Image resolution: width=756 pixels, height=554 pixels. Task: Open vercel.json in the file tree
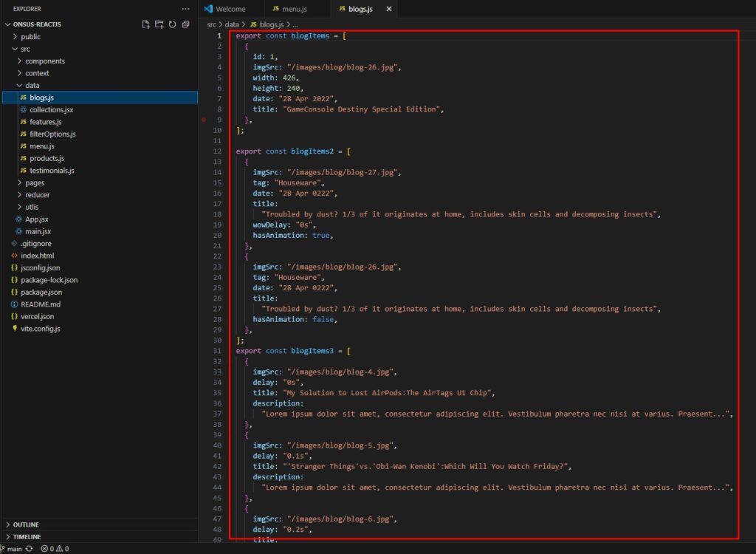tap(37, 316)
